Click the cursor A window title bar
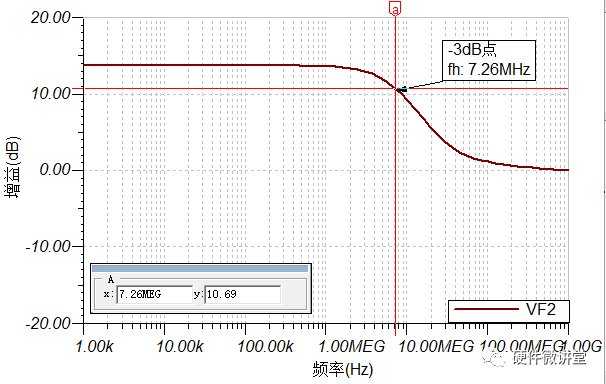This screenshot has height=384, width=606. (x=200, y=268)
